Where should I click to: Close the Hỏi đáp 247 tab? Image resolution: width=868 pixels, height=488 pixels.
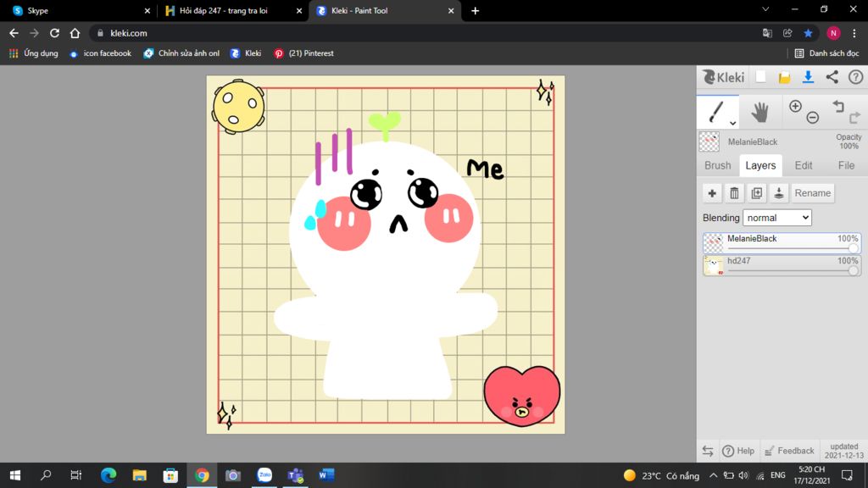pos(299,10)
